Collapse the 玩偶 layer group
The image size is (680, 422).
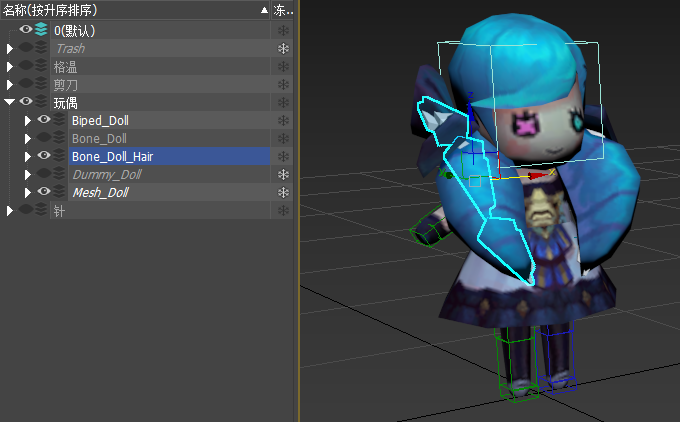(10, 102)
